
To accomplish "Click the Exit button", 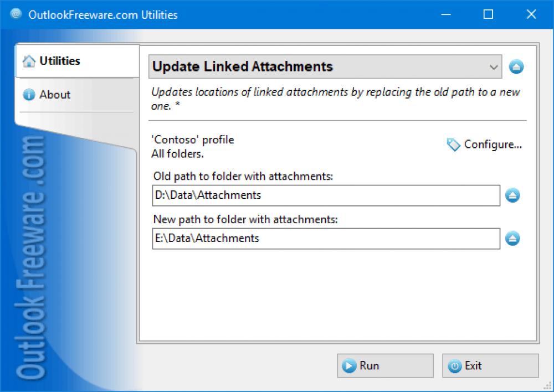I will (490, 365).
